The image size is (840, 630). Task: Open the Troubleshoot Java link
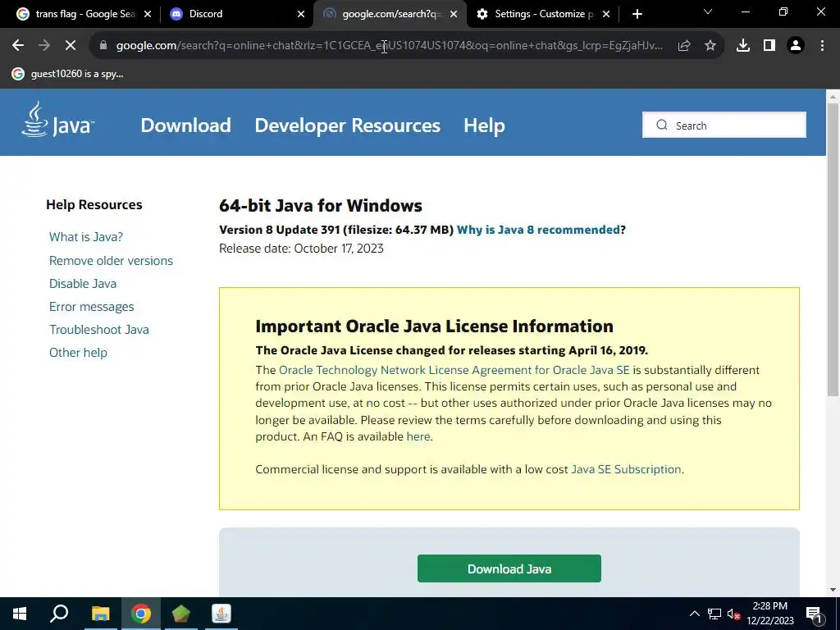(99, 330)
